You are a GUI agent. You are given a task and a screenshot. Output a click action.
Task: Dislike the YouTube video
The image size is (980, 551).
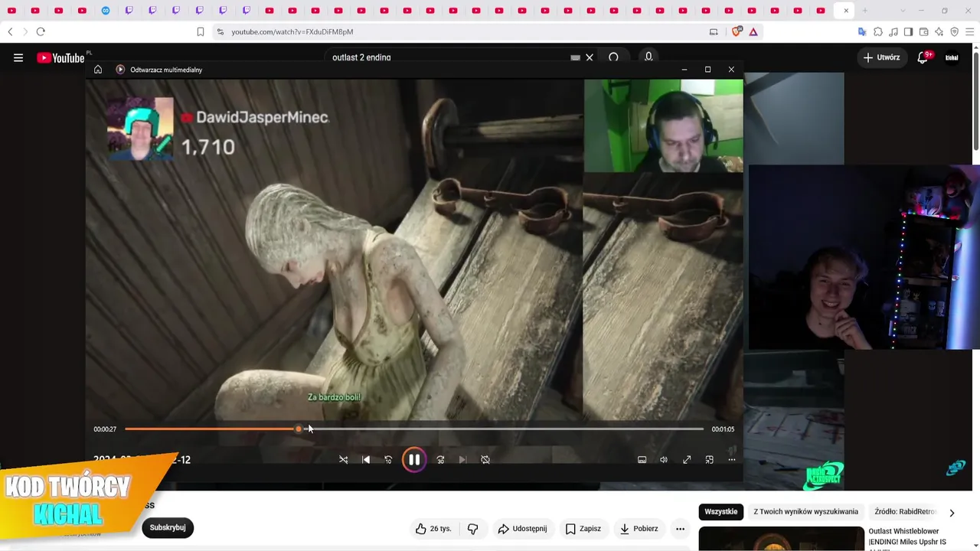(x=473, y=529)
